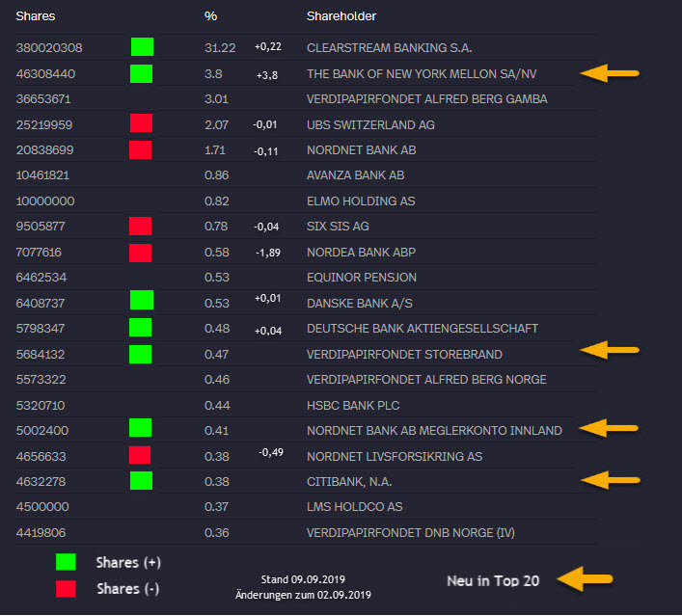Click green square beside Bank of New York Mellon
The width and height of the screenshot is (682, 616).
(142, 73)
